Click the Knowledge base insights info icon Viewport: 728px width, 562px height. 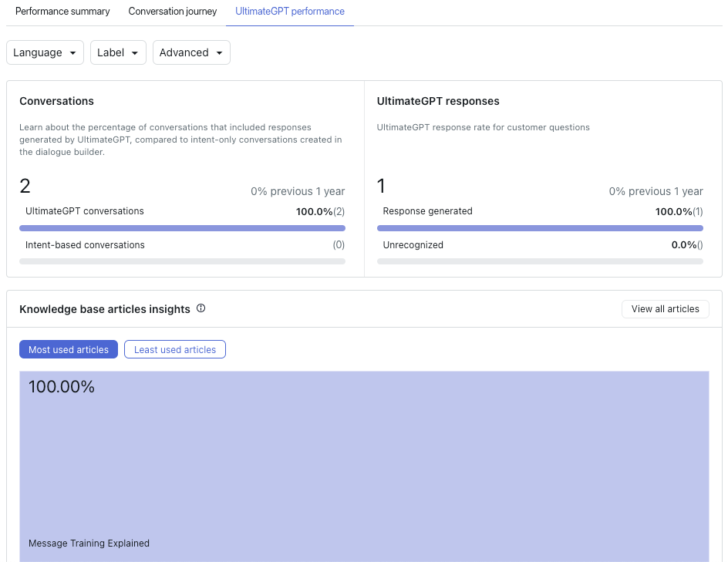pyautogui.click(x=201, y=308)
